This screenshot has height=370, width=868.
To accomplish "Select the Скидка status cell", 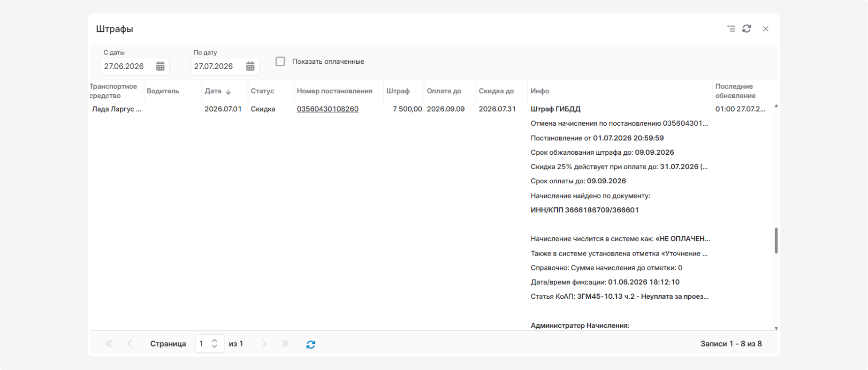I will 263,109.
